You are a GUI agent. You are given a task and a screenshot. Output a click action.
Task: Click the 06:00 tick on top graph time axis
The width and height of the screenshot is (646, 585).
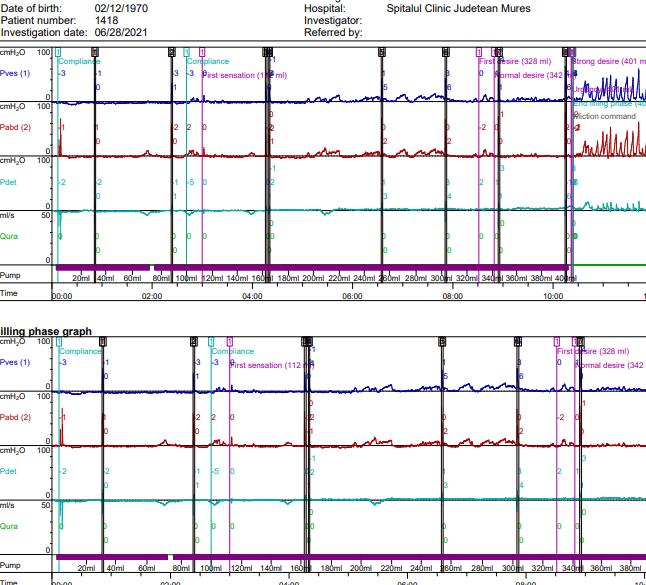point(352,296)
